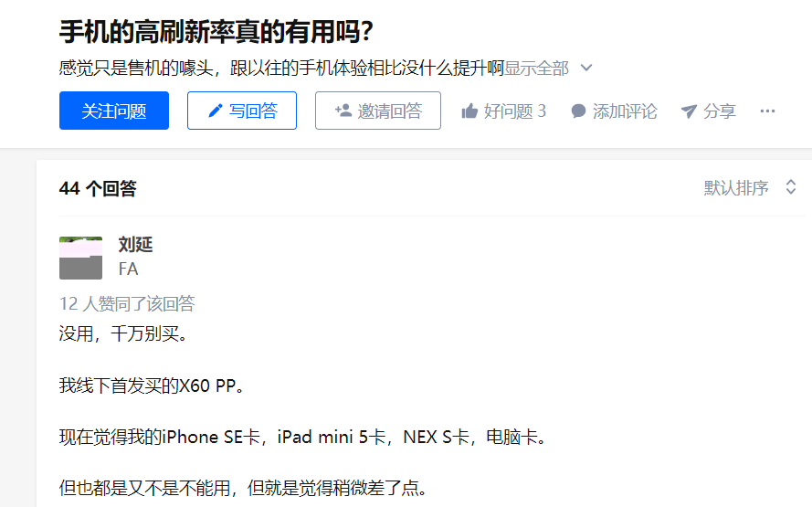Screen dimensions: 812x507
Task: Open author name 刘延 profile link
Action: pyautogui.click(x=136, y=245)
